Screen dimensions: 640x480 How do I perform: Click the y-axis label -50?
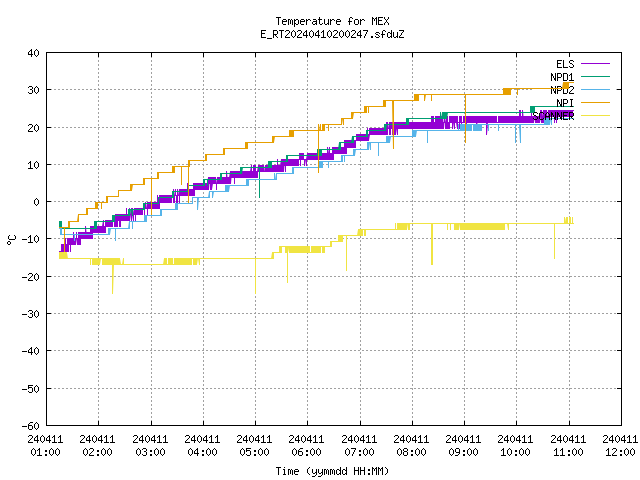[x=31, y=389]
